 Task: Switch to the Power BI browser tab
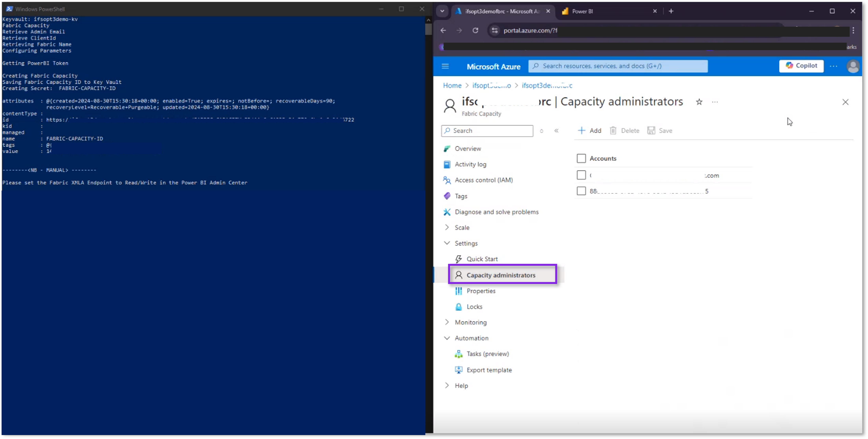click(609, 11)
